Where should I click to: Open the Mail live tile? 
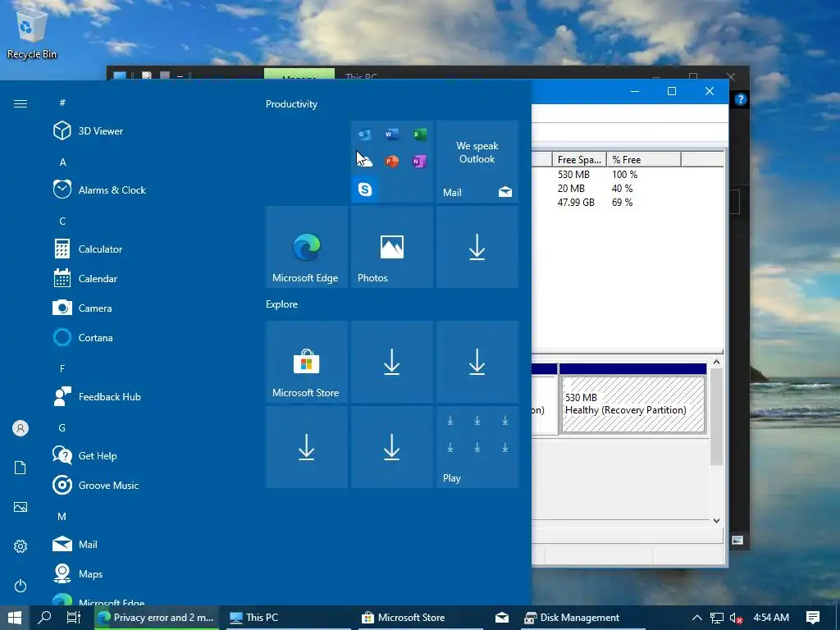tap(477, 162)
